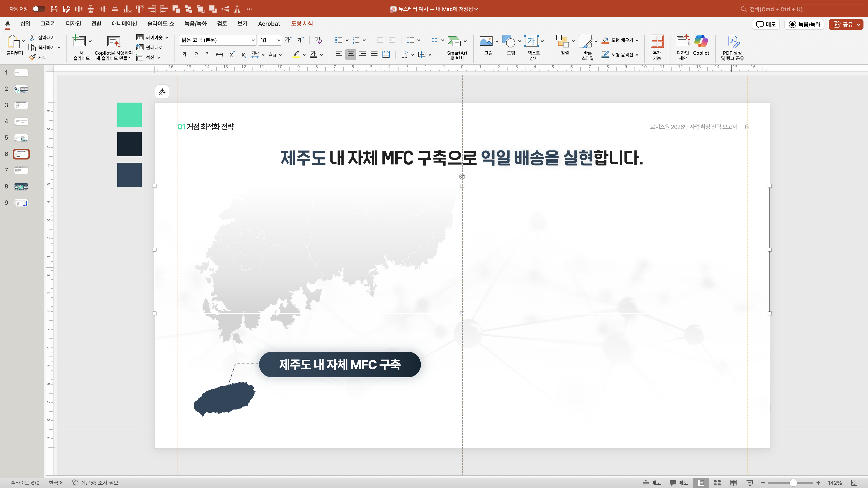
Task: Click the format painter (서식) icon
Action: [x=32, y=57]
